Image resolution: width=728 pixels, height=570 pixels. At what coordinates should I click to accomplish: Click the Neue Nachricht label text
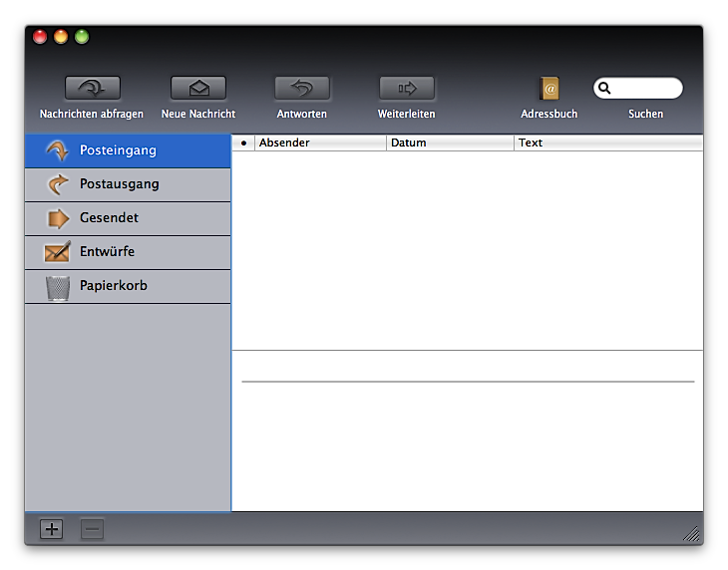(198, 114)
